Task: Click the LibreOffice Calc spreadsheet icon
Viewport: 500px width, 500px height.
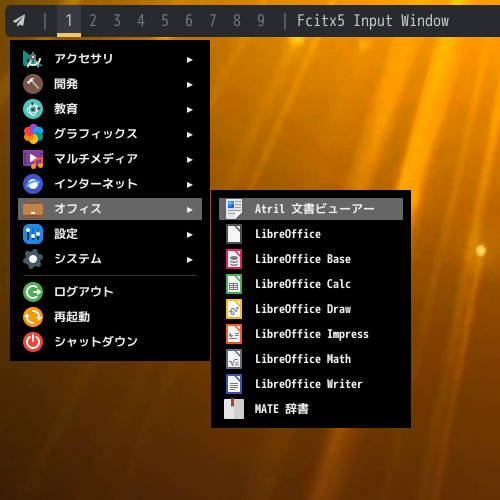Action: click(x=234, y=284)
